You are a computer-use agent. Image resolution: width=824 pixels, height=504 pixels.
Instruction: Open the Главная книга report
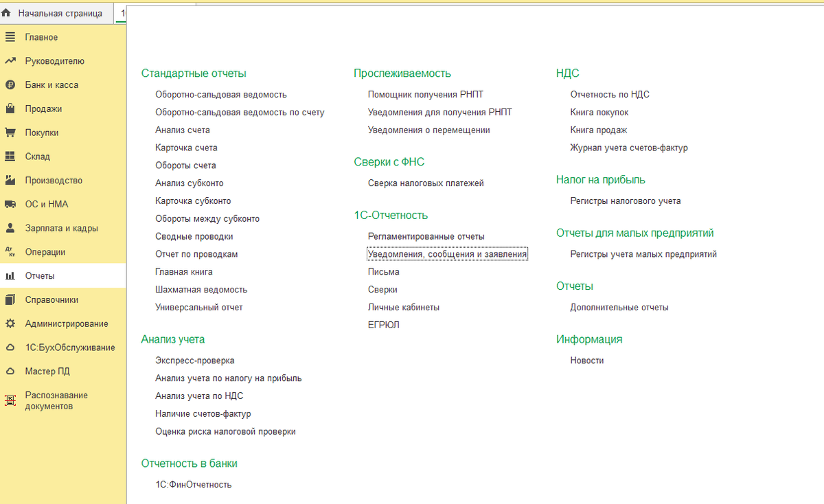point(184,272)
